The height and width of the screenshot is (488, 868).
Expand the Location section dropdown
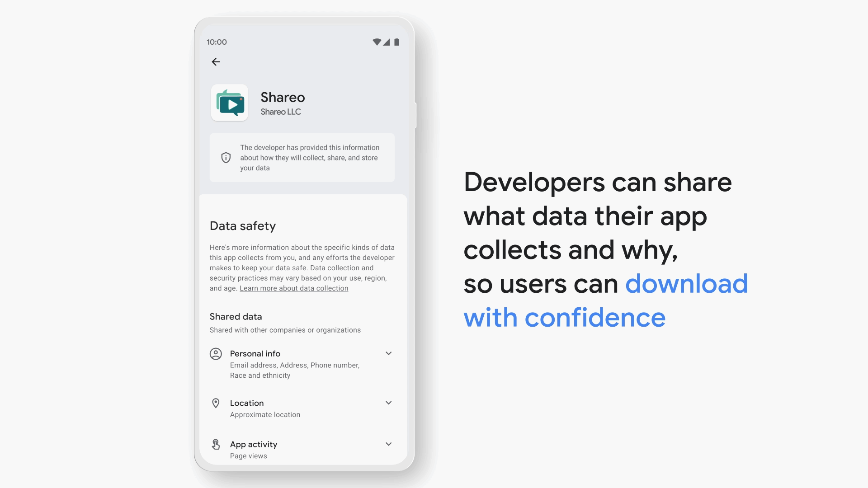388,403
